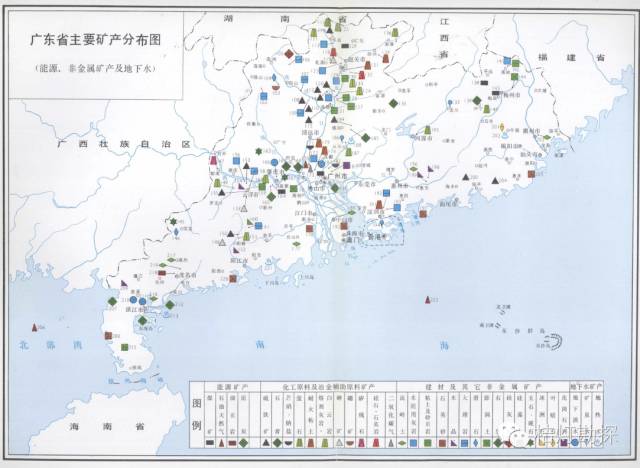Image resolution: width=640 pixels, height=468 pixels.
Task: Select the purple crystal triangle legend symbol
Action: 453,443
